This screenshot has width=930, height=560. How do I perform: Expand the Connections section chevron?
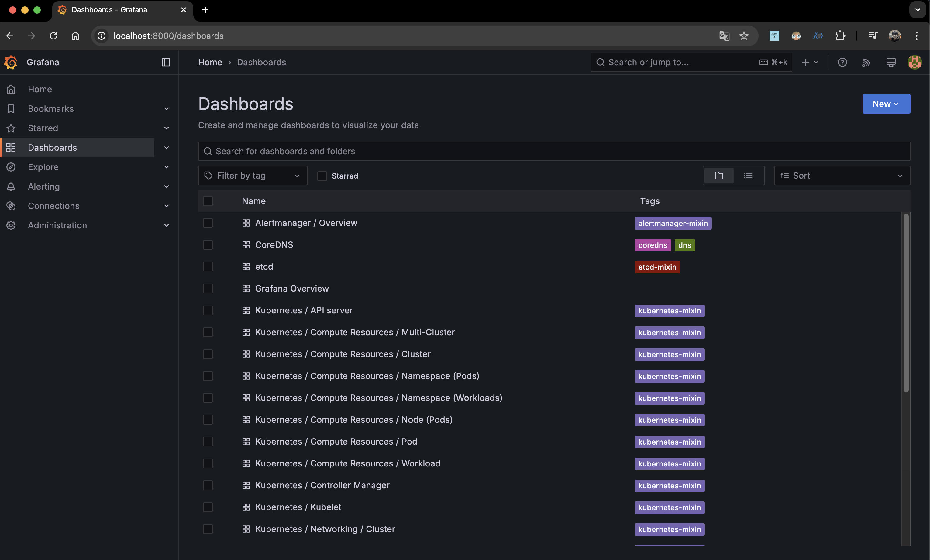click(167, 206)
